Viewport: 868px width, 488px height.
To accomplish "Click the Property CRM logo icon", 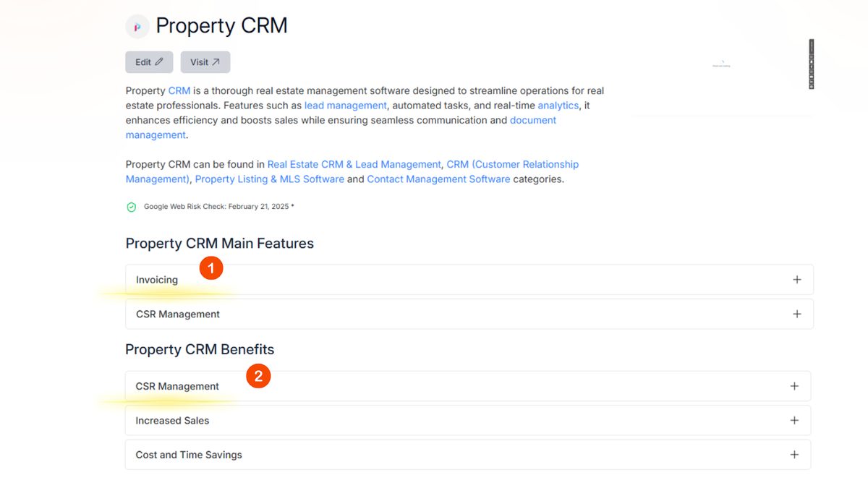I will (x=137, y=27).
